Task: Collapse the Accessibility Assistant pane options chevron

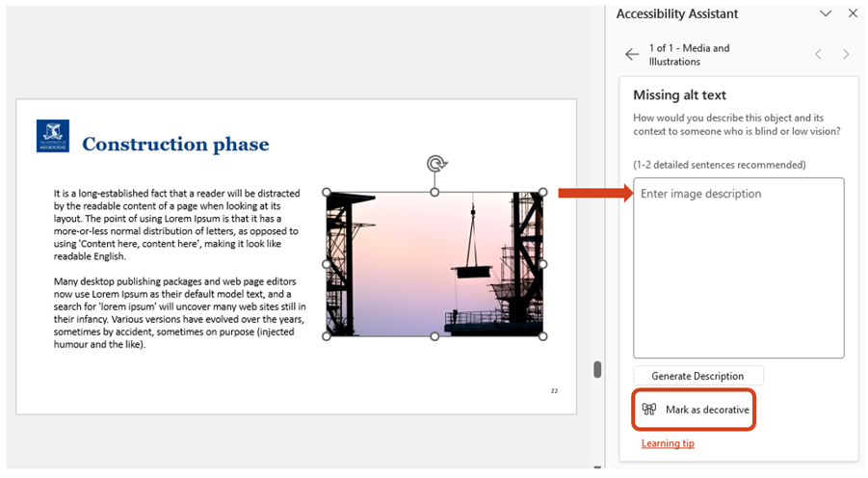Action: (x=826, y=13)
